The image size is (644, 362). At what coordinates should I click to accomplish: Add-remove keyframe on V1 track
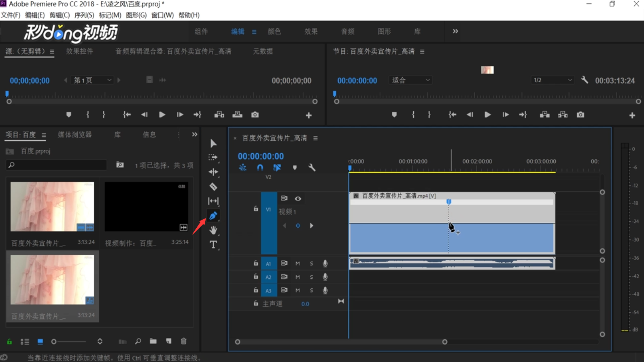coord(298,226)
